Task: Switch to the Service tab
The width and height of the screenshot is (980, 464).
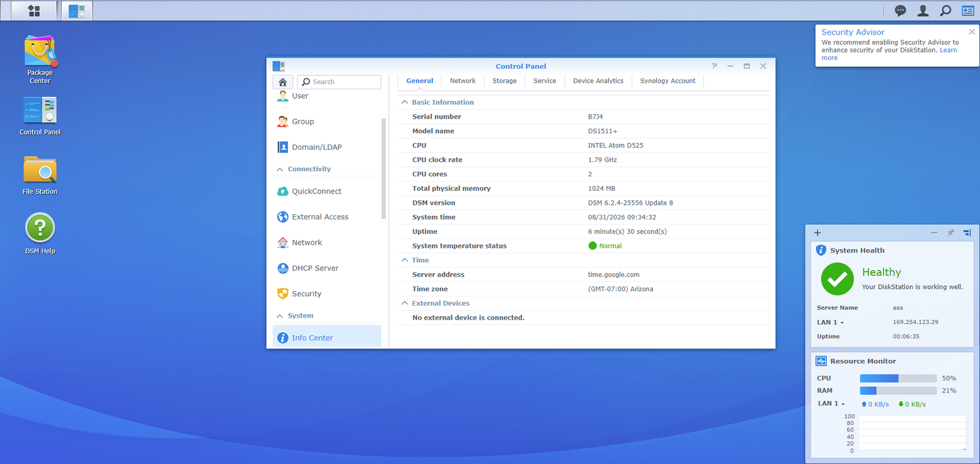Action: [x=545, y=81]
